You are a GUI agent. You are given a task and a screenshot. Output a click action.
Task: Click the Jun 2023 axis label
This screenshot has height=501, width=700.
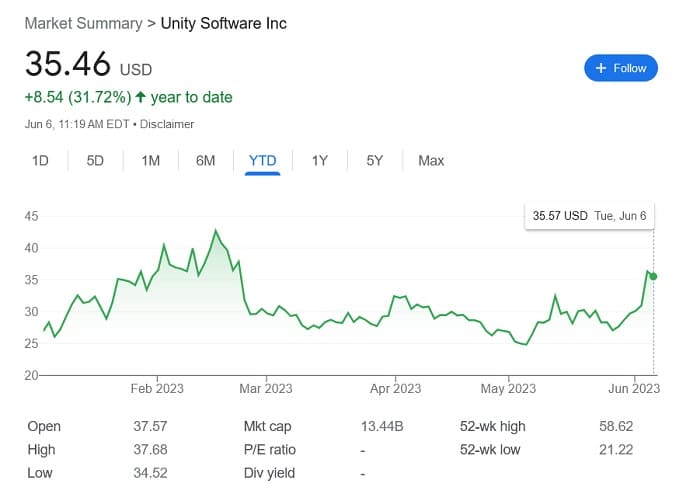(634, 388)
